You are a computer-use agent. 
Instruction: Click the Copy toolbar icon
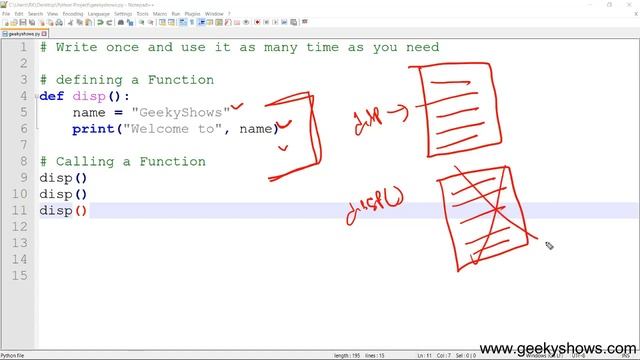[x=79, y=22]
